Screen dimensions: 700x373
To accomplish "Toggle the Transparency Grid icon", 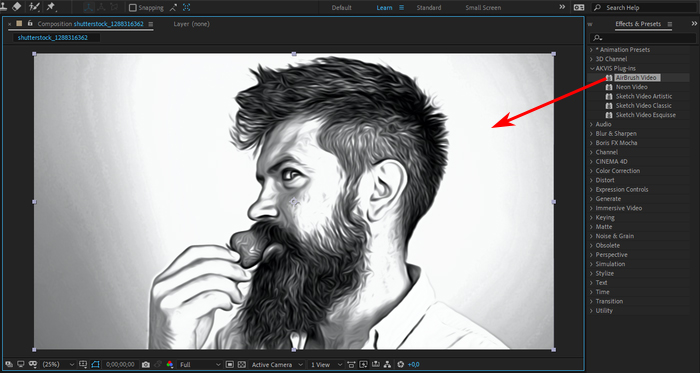I will click(x=242, y=365).
